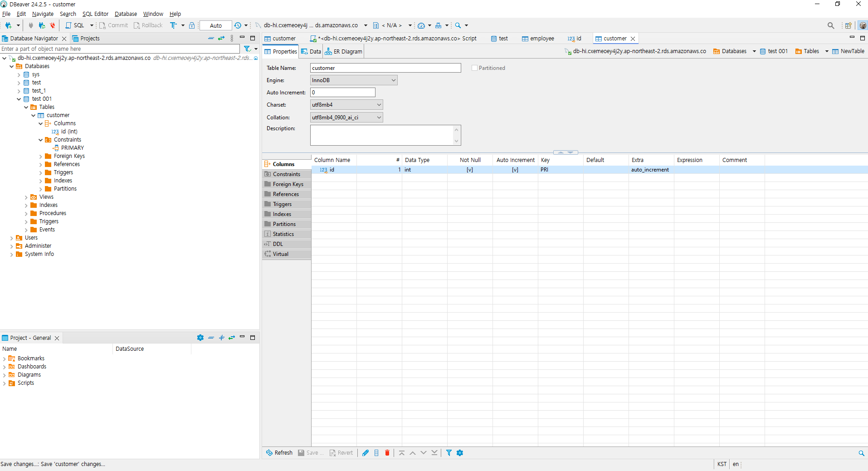Image resolution: width=868 pixels, height=471 pixels.
Task: Click the transaction mode lock icon
Action: 192,25
